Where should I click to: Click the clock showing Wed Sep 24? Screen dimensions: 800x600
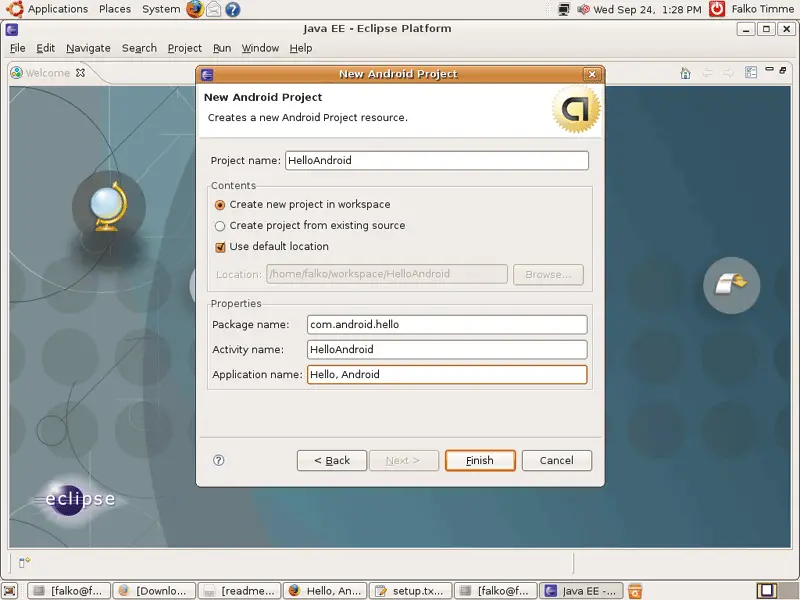(647, 9)
